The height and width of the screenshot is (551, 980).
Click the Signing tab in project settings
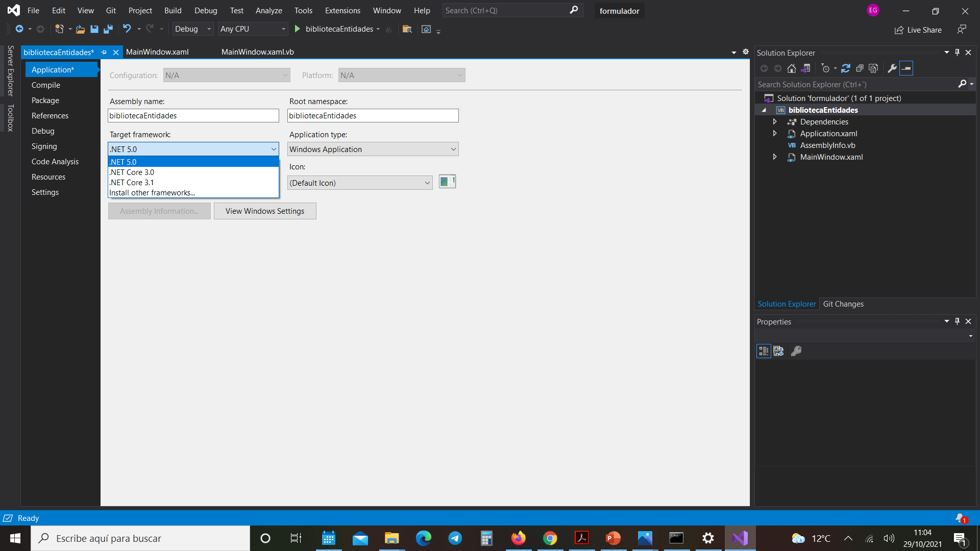[x=43, y=146]
